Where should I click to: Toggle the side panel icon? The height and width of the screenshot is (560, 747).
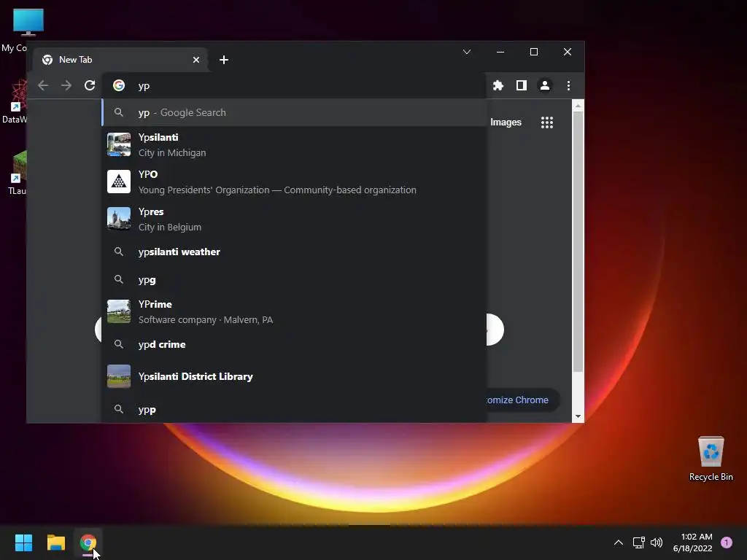pos(521,86)
